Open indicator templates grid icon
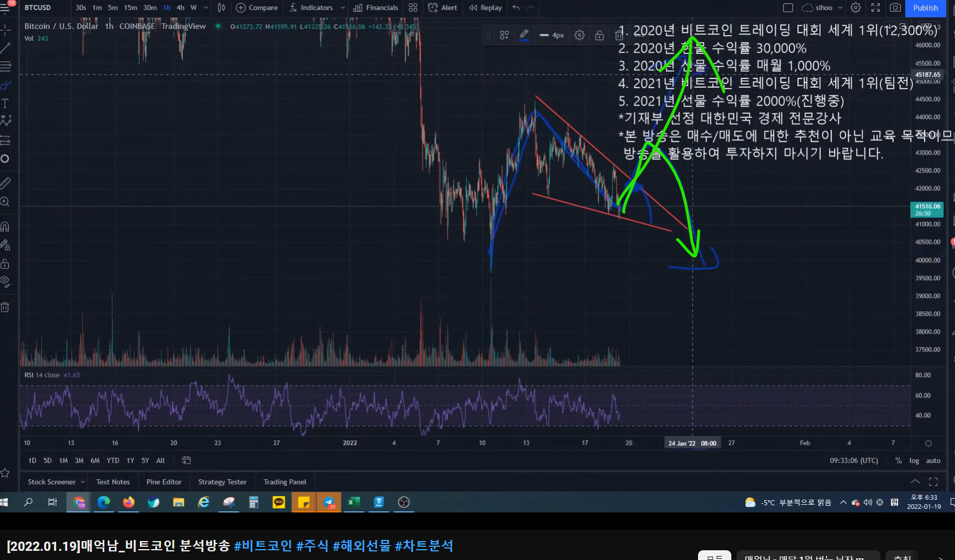 tap(413, 7)
